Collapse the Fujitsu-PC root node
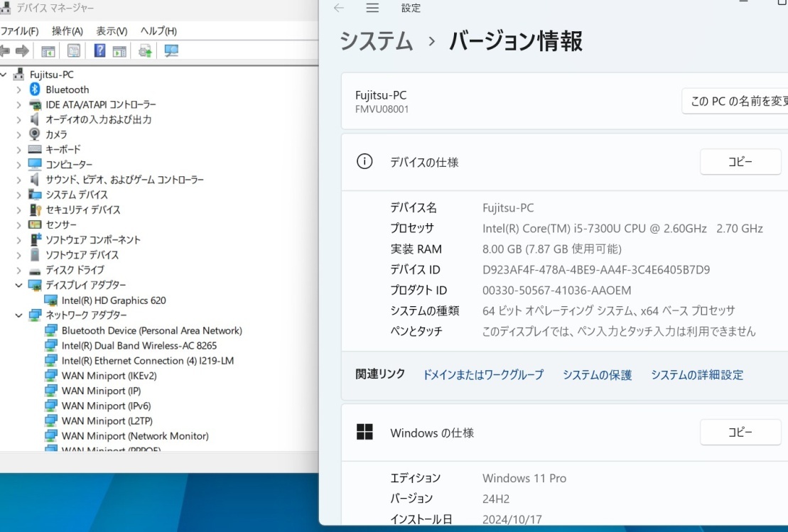The width and height of the screenshot is (788, 532). 4,75
